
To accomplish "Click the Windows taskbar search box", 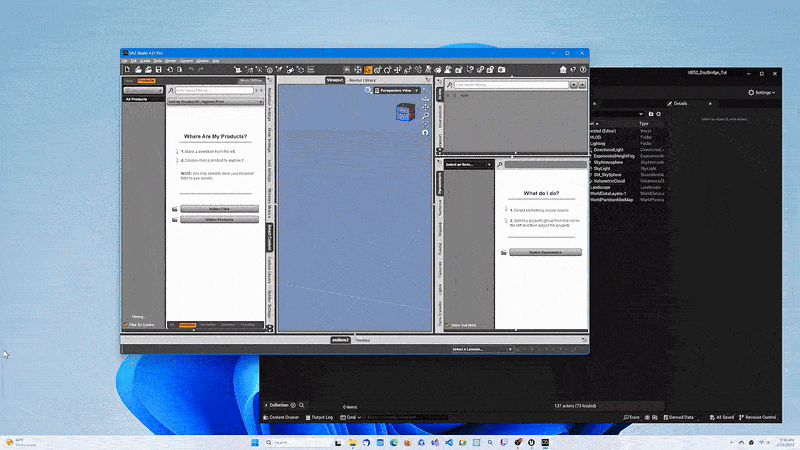I will (297, 442).
